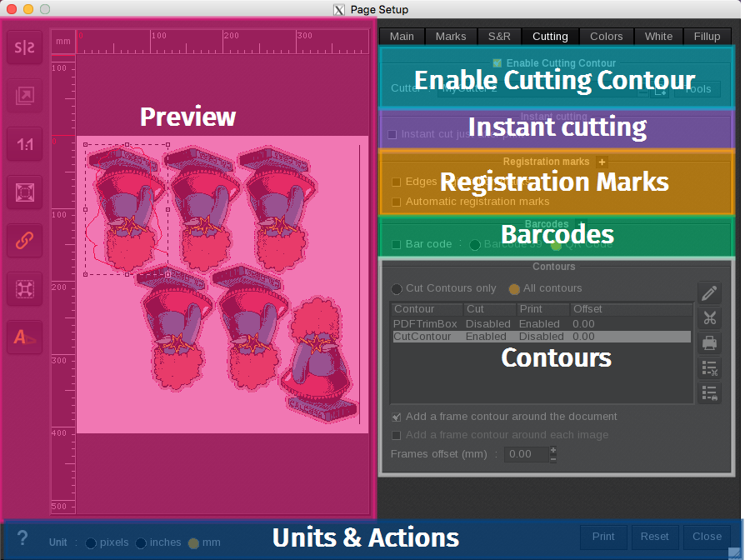Enable the Automatic registration marks checkbox

[397, 202]
